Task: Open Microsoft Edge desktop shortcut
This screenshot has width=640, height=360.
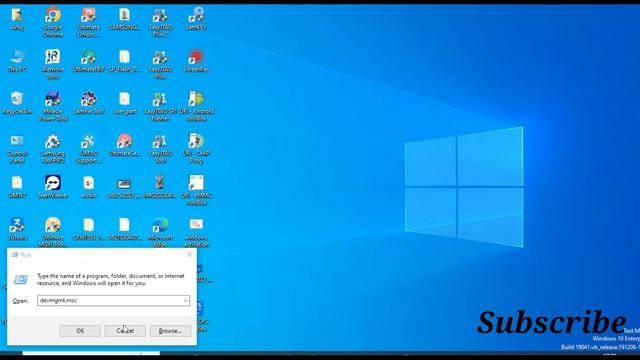Action: point(160,233)
